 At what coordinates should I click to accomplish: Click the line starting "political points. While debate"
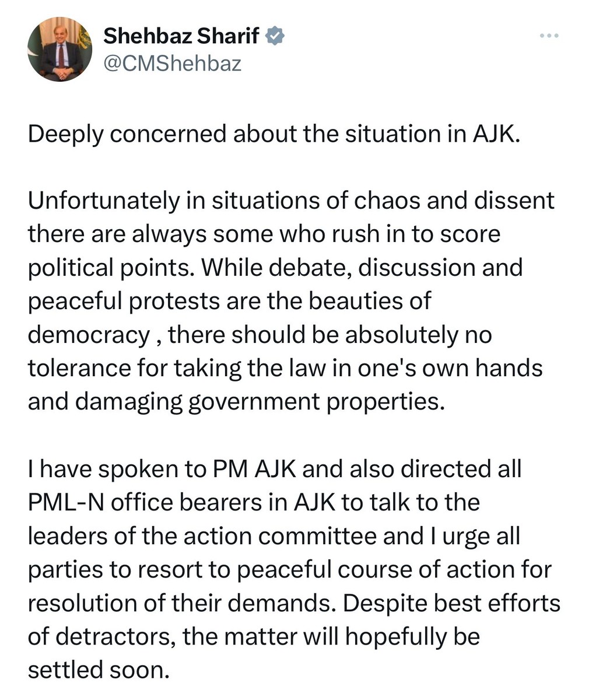[x=275, y=268]
